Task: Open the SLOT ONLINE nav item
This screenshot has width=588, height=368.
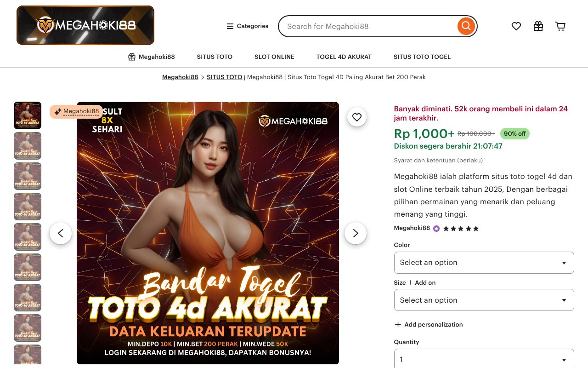Action: pos(274,57)
